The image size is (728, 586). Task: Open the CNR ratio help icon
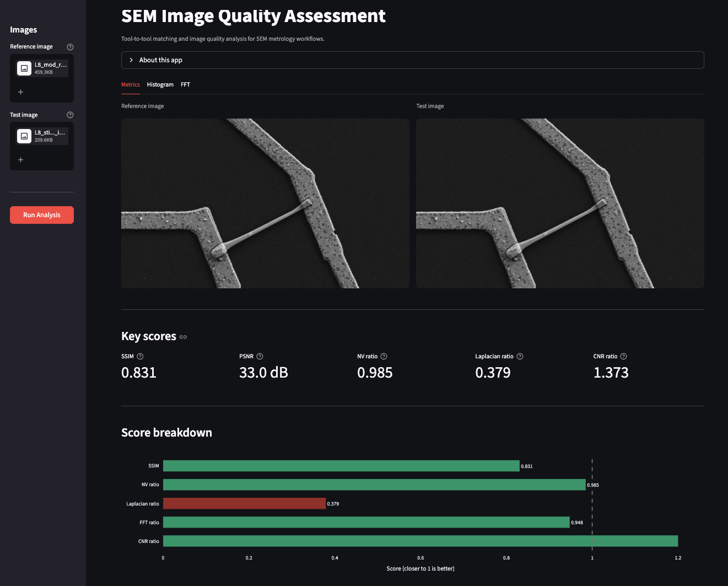click(x=623, y=356)
